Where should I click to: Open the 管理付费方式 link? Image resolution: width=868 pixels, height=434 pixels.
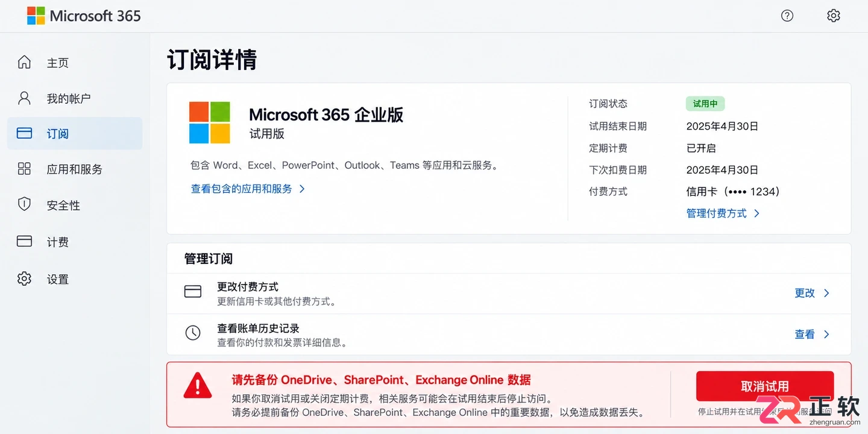point(717,213)
